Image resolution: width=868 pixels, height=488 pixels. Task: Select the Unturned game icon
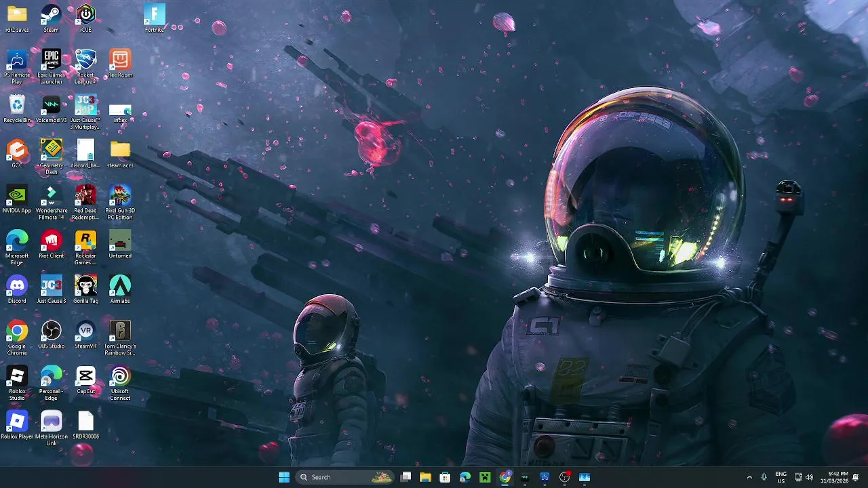coord(120,244)
